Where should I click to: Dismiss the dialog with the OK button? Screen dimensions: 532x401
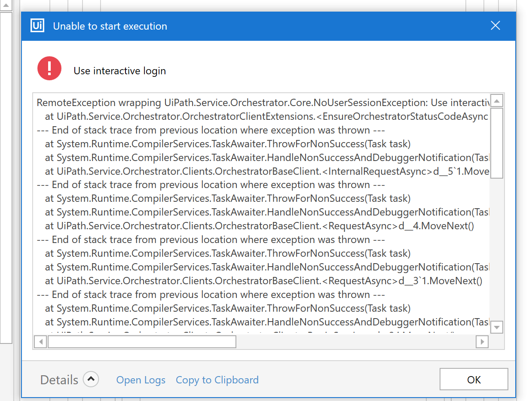474,379
